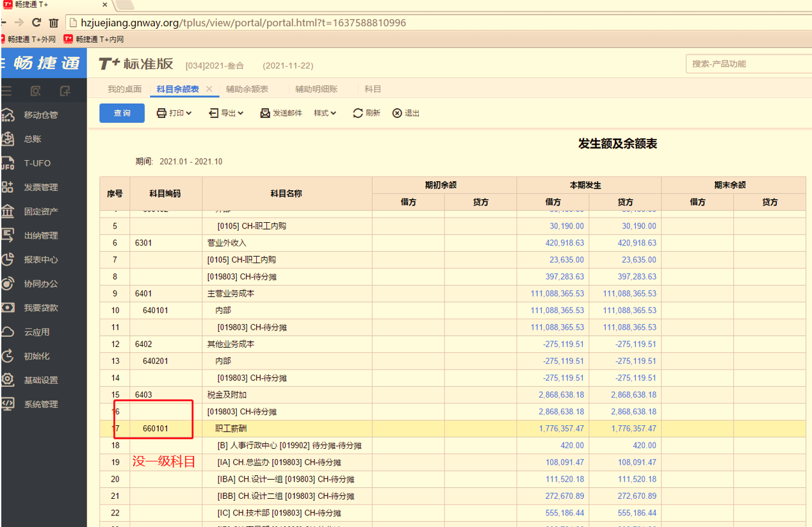Open the 发票管理 invoice icon
The image size is (812, 527).
point(8,187)
